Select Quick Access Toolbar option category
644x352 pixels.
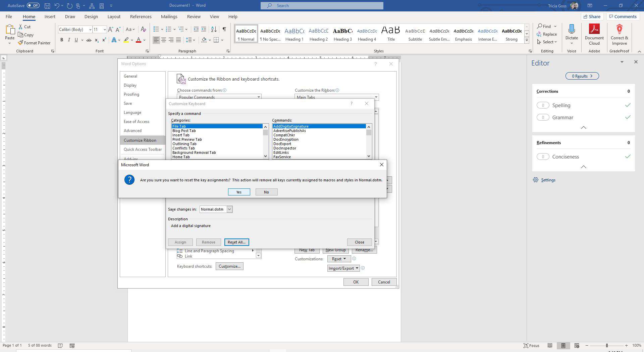(x=143, y=149)
